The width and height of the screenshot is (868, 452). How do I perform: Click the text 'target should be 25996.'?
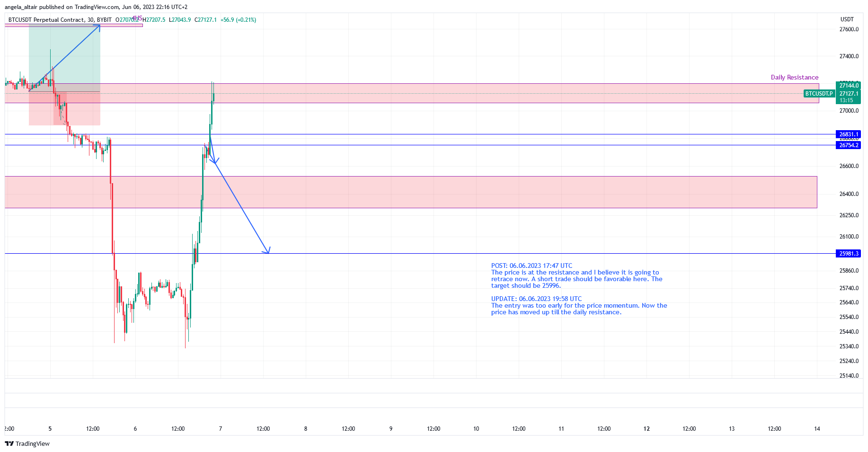[x=526, y=286]
